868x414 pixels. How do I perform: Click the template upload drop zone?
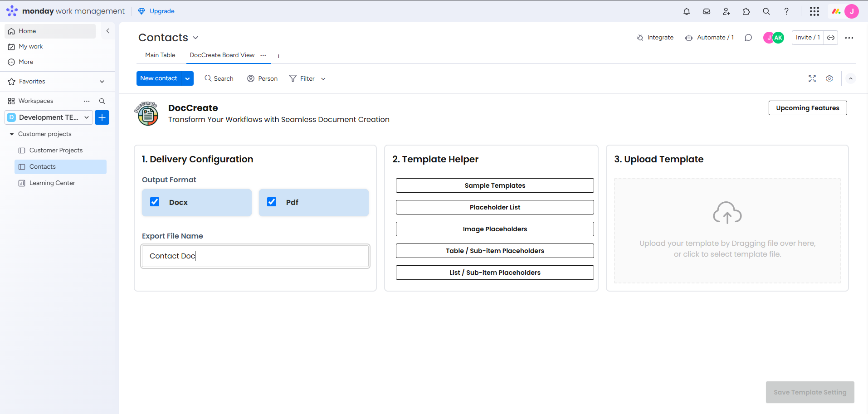pos(727,231)
